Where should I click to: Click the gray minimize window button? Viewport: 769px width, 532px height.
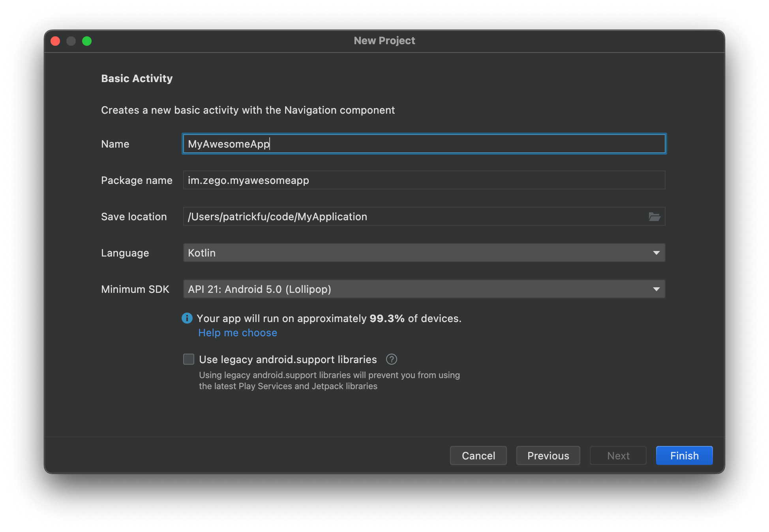tap(71, 41)
